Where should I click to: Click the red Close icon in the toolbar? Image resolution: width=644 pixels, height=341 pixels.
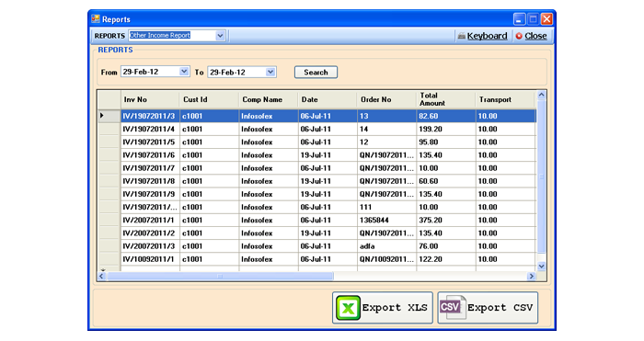point(519,36)
